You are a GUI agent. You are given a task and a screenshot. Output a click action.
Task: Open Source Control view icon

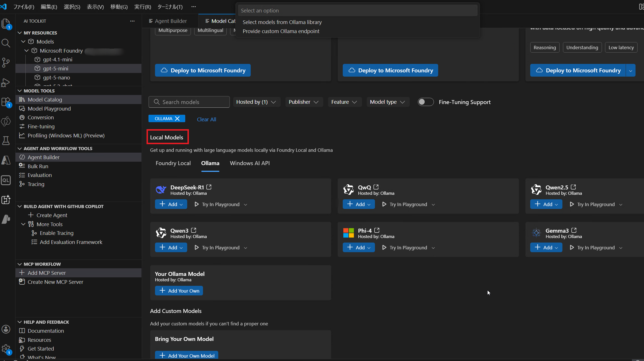click(x=6, y=62)
